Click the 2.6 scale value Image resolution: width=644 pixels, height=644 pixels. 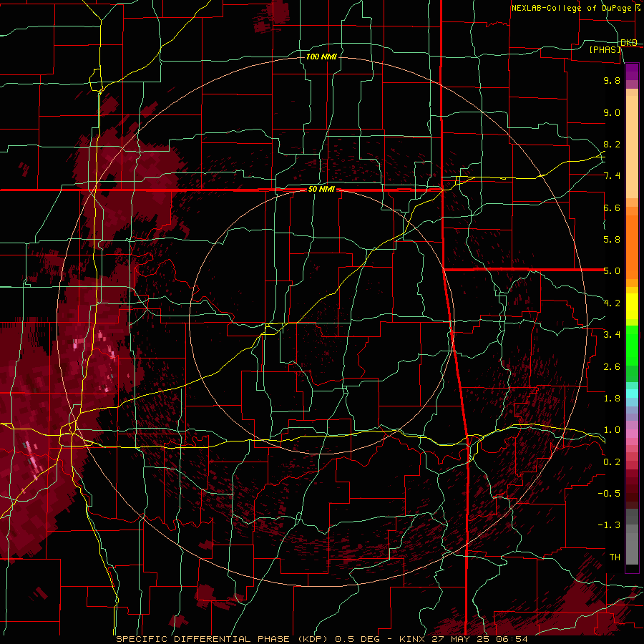[x=612, y=367]
